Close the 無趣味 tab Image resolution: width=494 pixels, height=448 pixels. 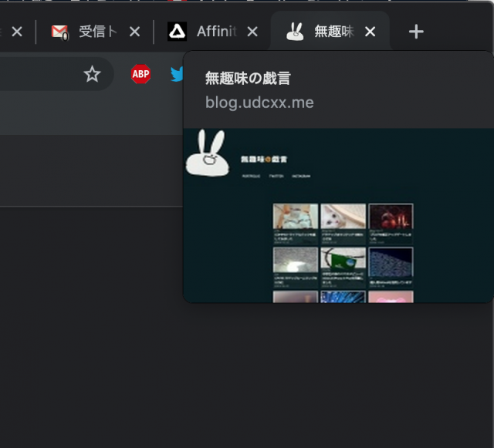(370, 32)
